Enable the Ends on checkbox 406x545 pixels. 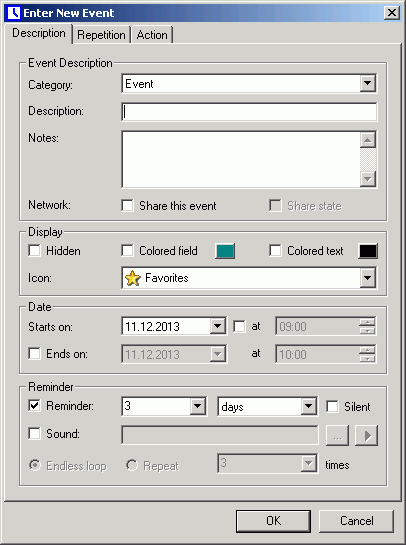(x=34, y=353)
